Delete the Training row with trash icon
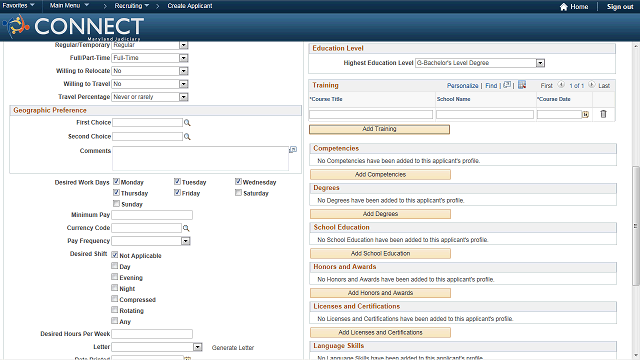Image resolution: width=640 pixels, height=360 pixels. (x=603, y=114)
